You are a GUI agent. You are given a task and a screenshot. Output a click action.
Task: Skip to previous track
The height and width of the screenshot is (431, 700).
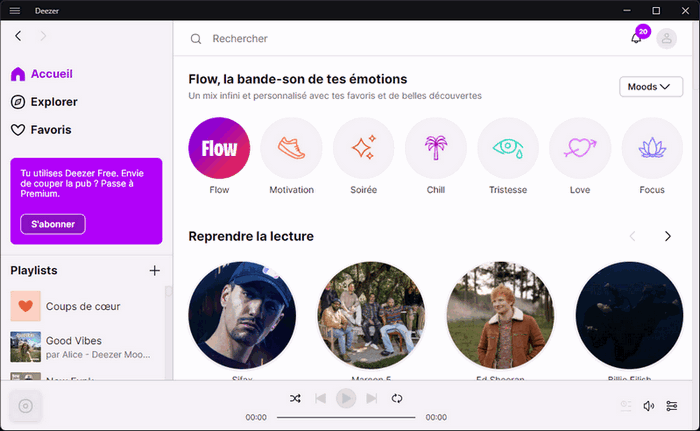(x=321, y=398)
